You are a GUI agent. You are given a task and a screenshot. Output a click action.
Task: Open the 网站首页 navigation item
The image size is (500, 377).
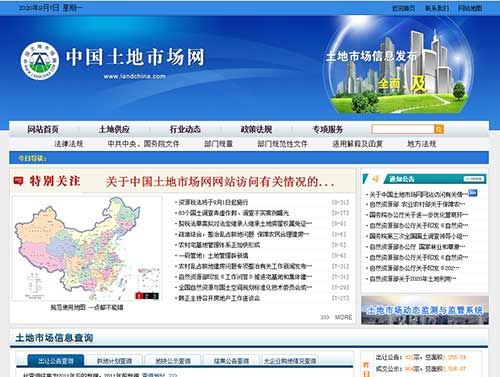pyautogui.click(x=43, y=129)
